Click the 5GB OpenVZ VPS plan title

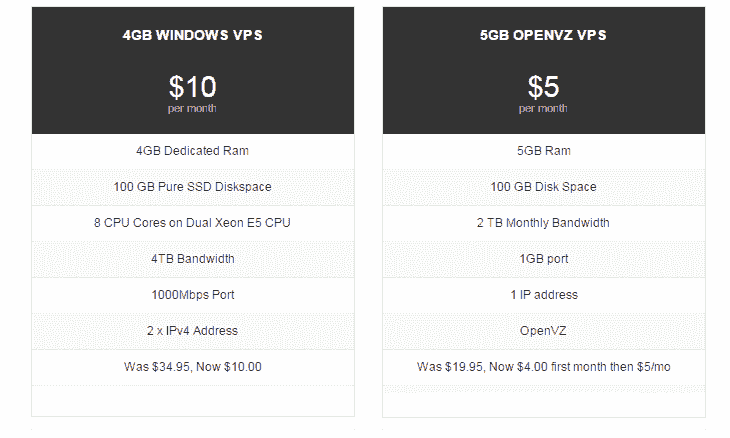click(543, 35)
